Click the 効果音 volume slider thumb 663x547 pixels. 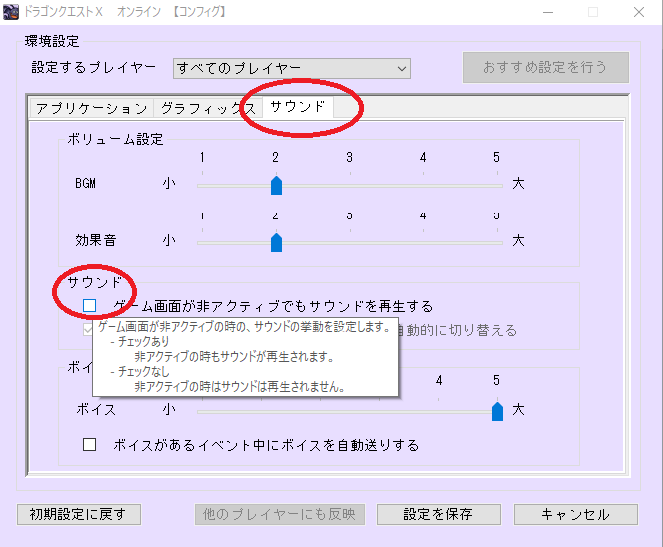277,242
